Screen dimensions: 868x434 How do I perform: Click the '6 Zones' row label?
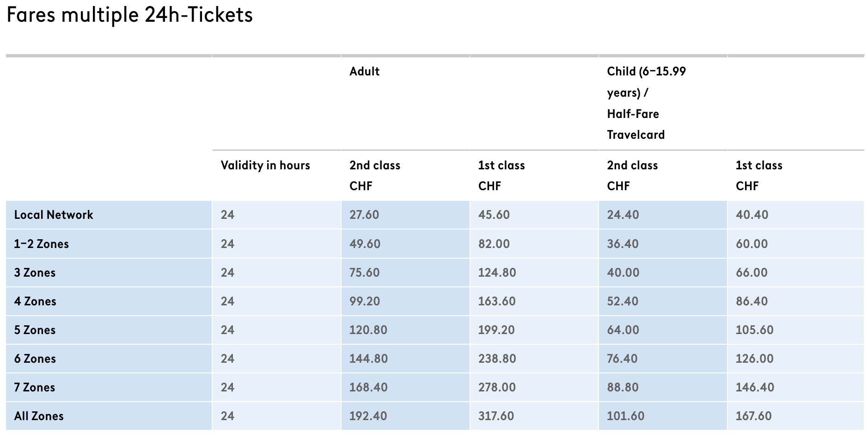(35, 359)
